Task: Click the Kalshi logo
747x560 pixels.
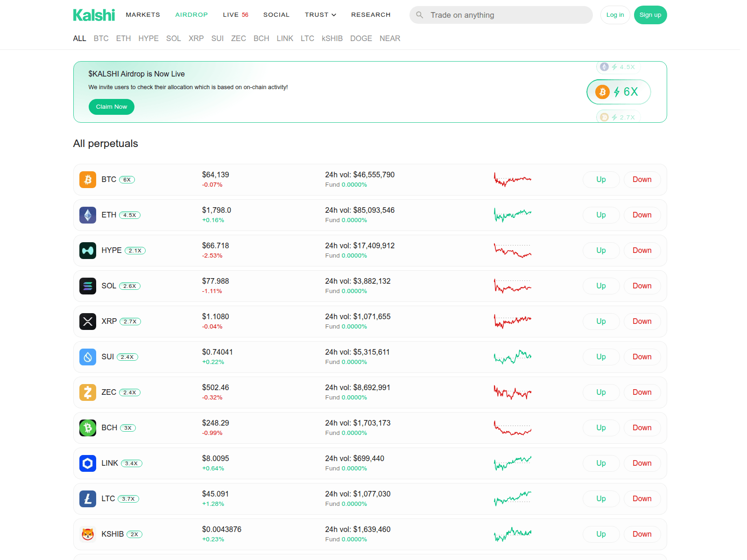Action: pos(94,15)
